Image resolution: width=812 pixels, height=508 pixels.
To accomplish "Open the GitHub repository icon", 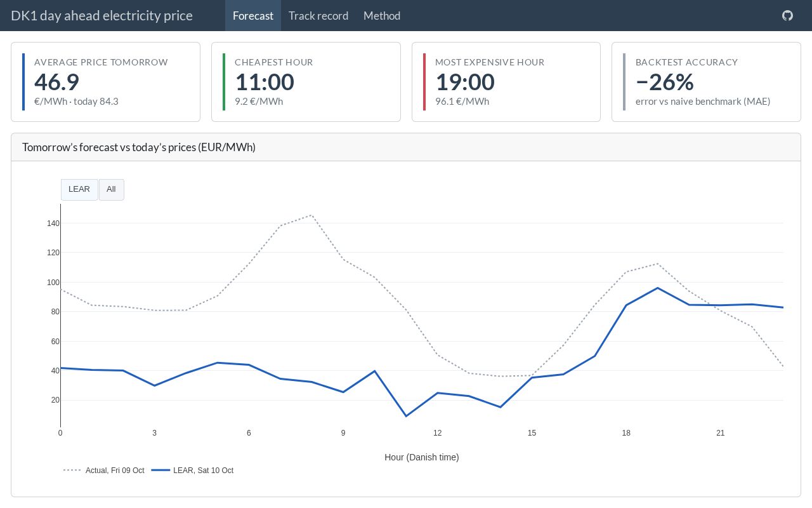I will 787,15.
